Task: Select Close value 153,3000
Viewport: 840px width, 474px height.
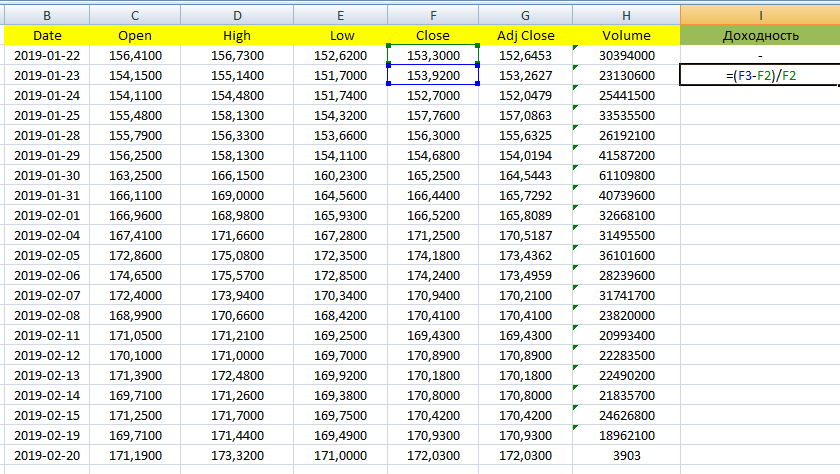Action: (433, 55)
